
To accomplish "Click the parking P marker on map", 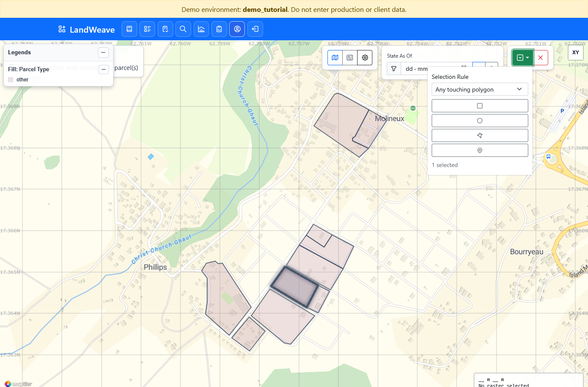I will tap(562, 111).
